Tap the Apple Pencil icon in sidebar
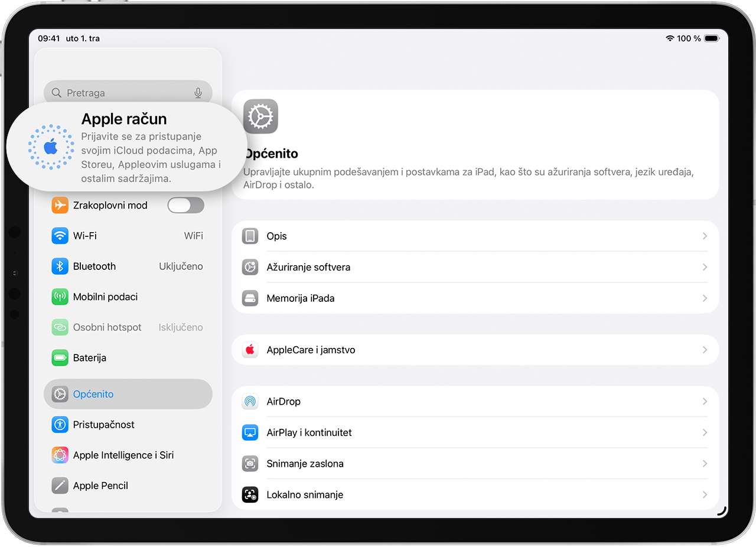Image resolution: width=756 pixels, height=547 pixels. 60,485
